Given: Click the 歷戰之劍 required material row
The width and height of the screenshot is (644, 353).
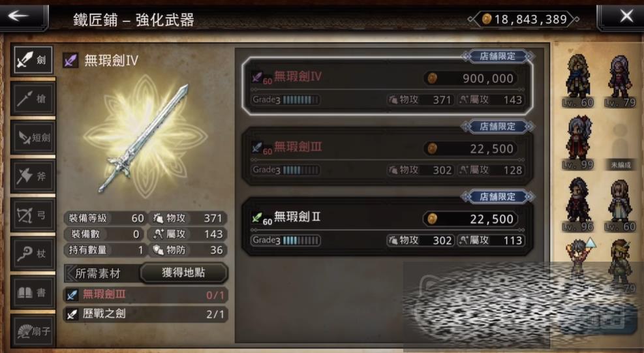Looking at the screenshot, I should (146, 315).
